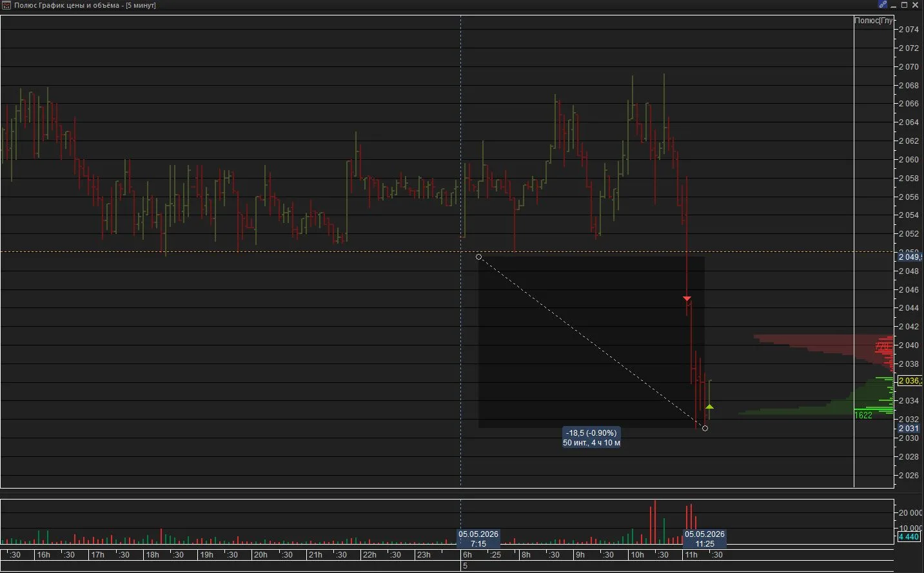Click the 2 074 price axis label
Image resolution: width=924 pixels, height=573 pixels.
coord(909,30)
